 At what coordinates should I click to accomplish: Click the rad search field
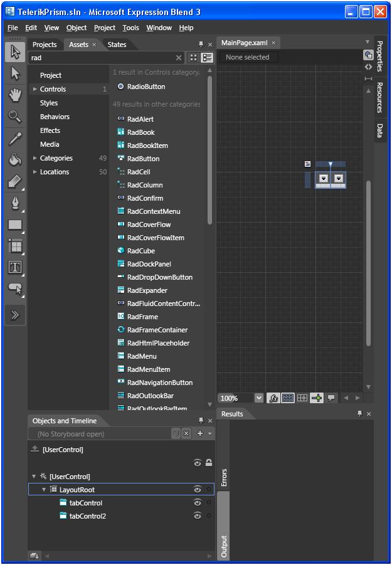[x=102, y=58]
